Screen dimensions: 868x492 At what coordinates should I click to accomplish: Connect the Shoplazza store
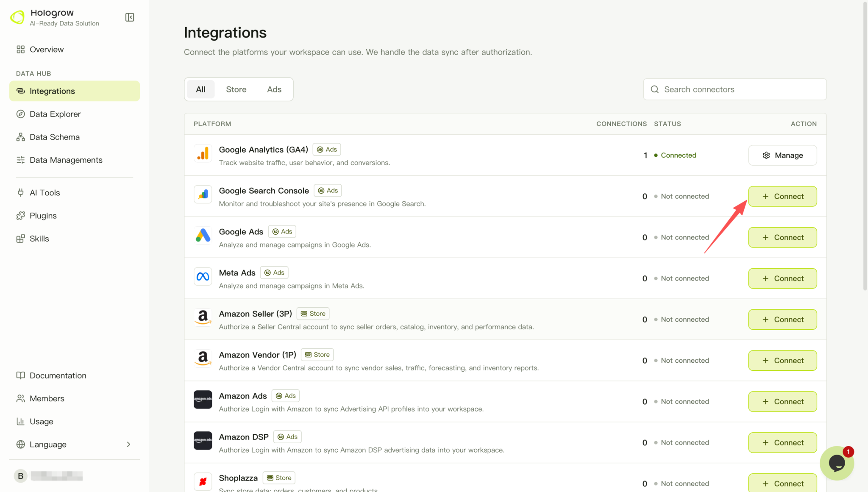pos(782,484)
